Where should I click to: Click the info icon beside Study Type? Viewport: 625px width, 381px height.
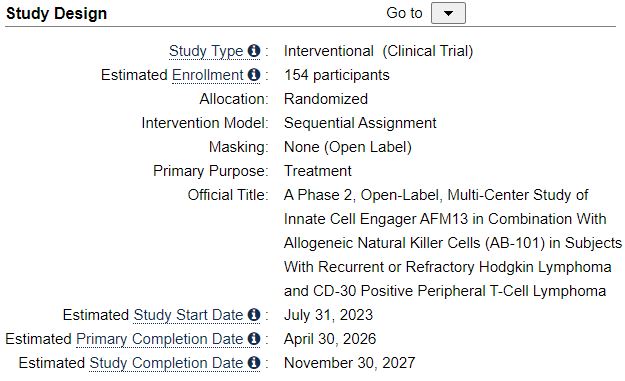(x=254, y=51)
